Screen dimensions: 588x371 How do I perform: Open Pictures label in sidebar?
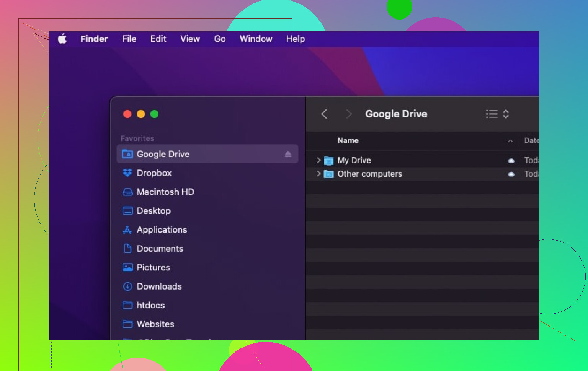click(x=154, y=267)
